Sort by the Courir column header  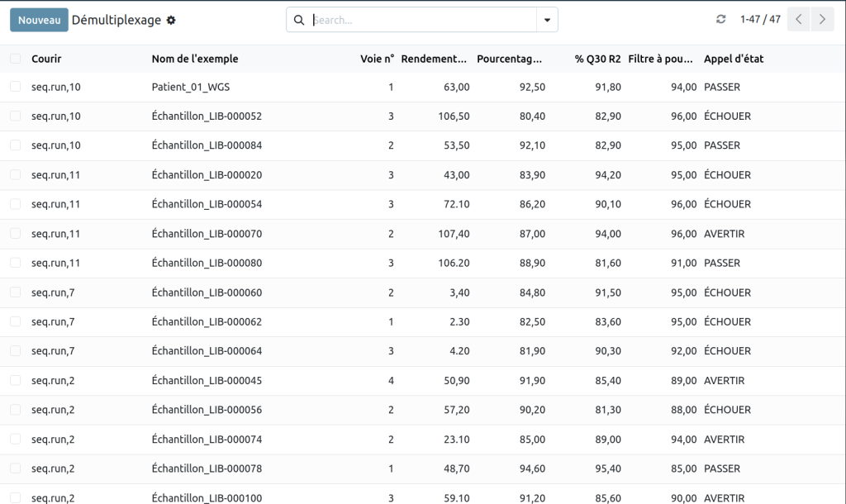click(46, 59)
